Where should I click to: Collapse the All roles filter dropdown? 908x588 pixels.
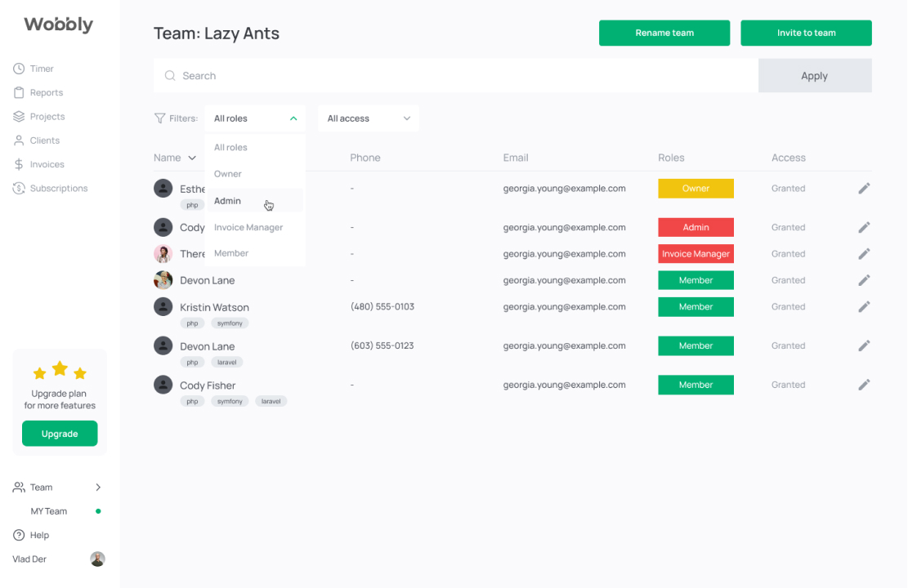pyautogui.click(x=255, y=118)
